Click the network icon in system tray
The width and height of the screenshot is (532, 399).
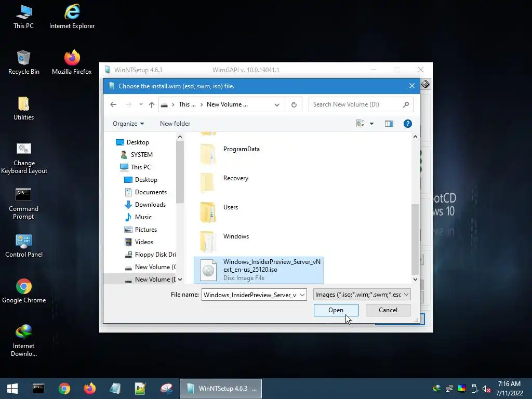449,389
